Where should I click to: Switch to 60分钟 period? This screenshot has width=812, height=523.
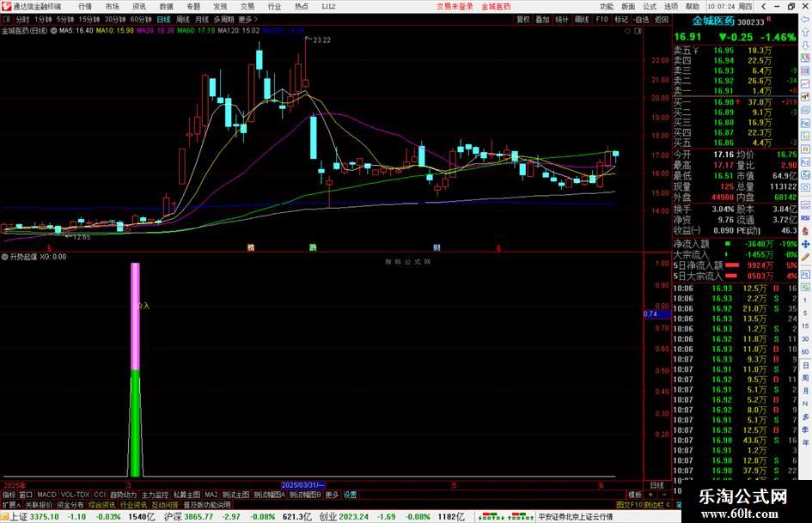141,20
